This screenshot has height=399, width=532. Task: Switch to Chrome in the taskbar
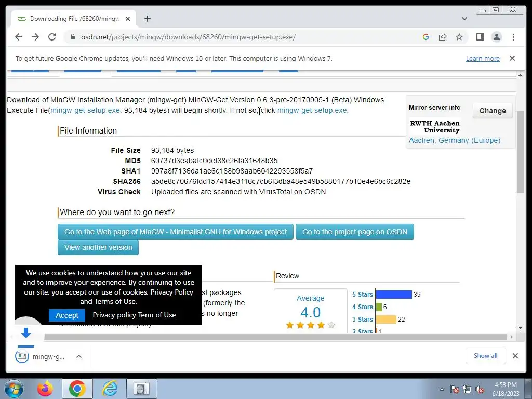[x=77, y=389]
